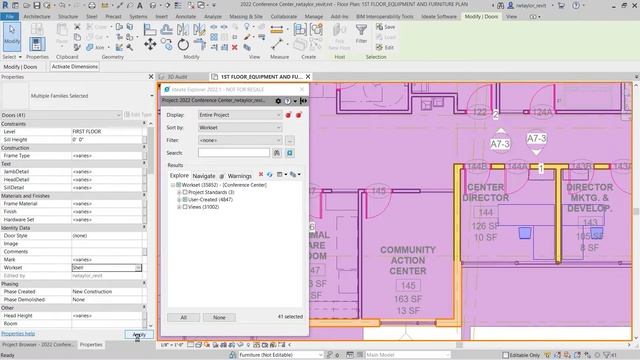
Task: Click the All button in Ideate Explorer
Action: (x=184, y=317)
